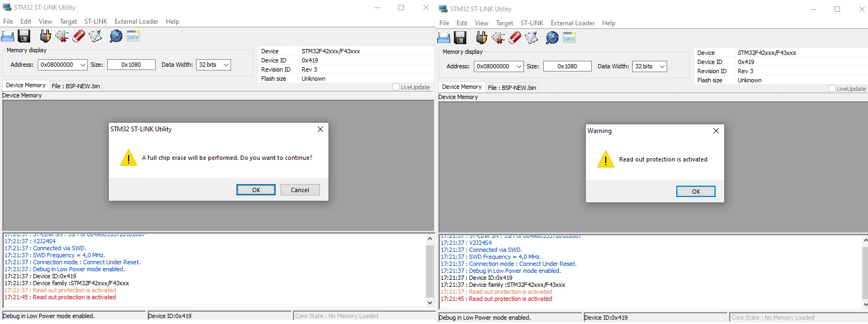This screenshot has height=324, width=868.
Task: Open Target menu in Warning-dialog window
Action: point(505,23)
